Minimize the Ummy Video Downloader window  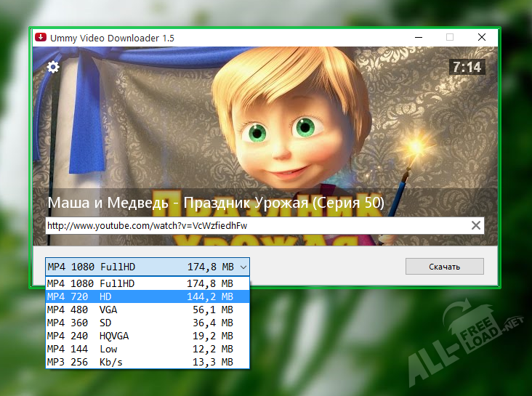418,37
